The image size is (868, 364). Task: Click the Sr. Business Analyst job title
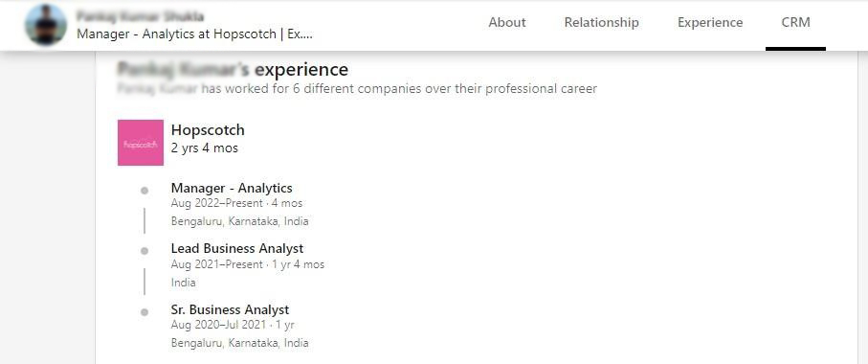tap(230, 309)
